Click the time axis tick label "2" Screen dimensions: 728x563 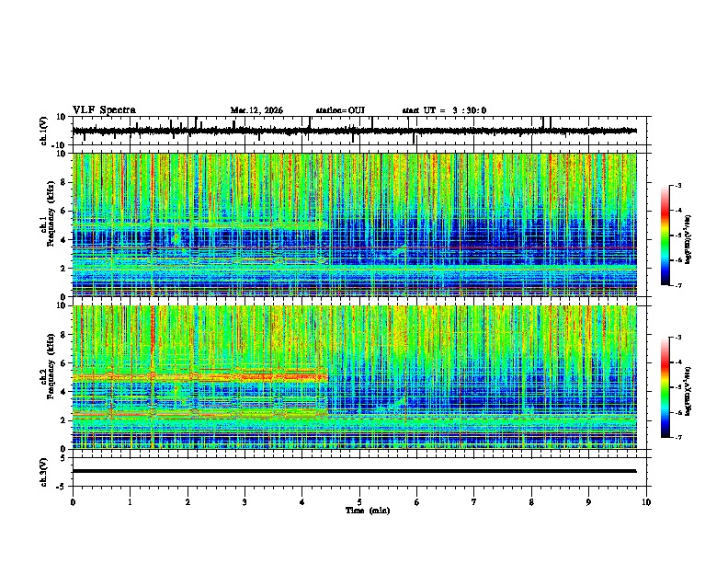point(188,502)
